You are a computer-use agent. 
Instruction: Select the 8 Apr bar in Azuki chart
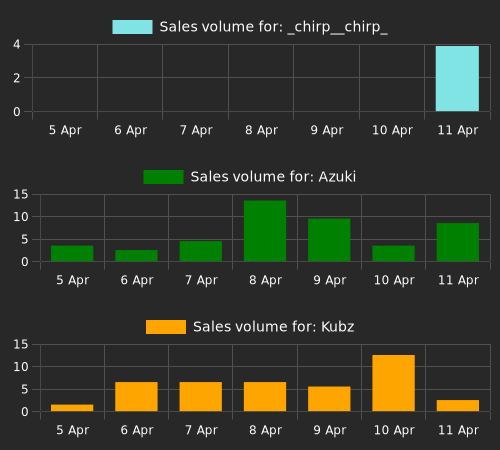pos(265,231)
